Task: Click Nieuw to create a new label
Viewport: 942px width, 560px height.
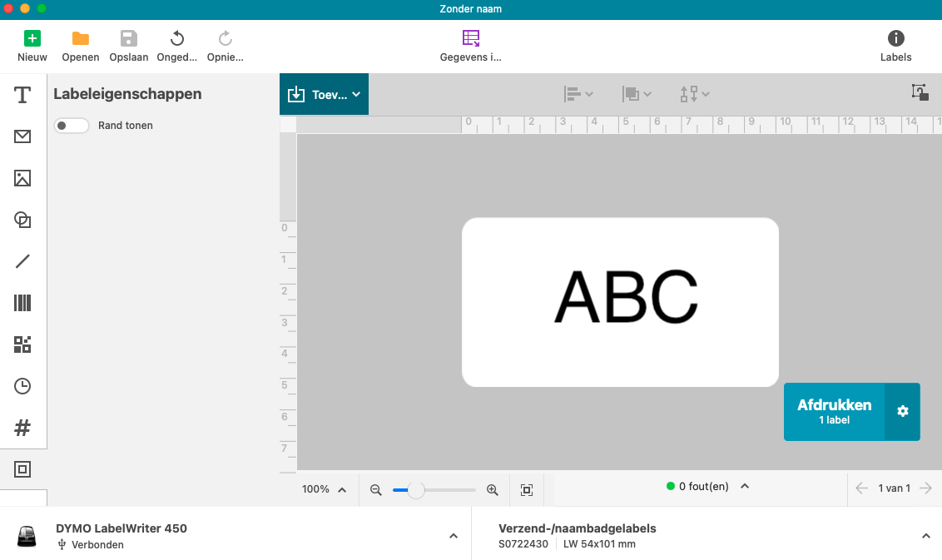Action: pos(32,46)
